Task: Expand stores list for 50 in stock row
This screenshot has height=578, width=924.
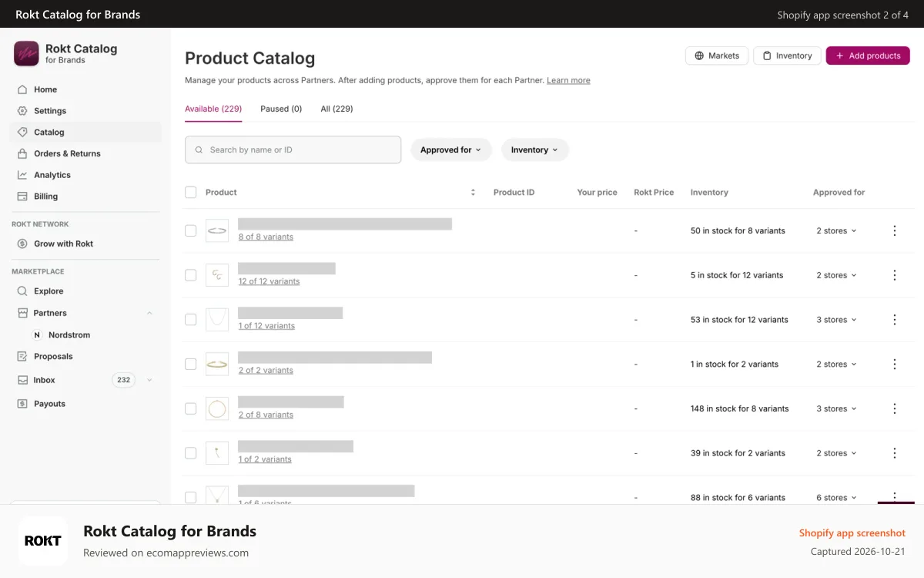Action: [x=836, y=231]
